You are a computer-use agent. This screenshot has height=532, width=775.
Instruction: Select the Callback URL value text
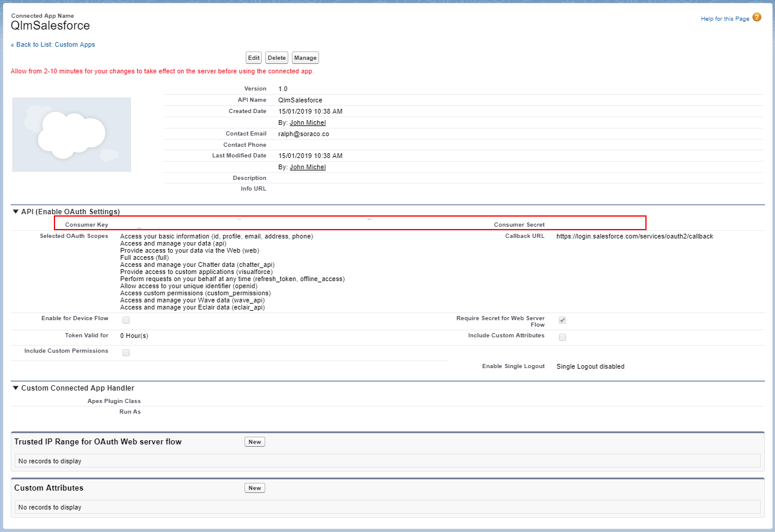pyautogui.click(x=635, y=236)
